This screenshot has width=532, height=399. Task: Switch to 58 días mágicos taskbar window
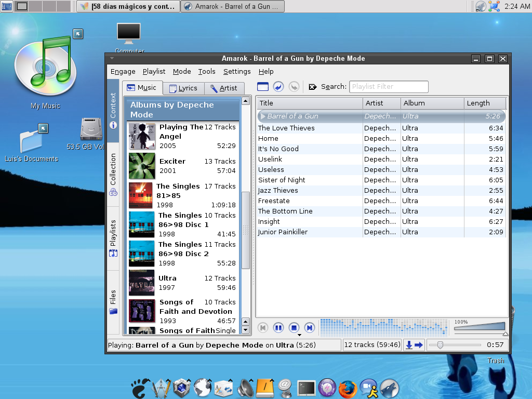coord(128,6)
